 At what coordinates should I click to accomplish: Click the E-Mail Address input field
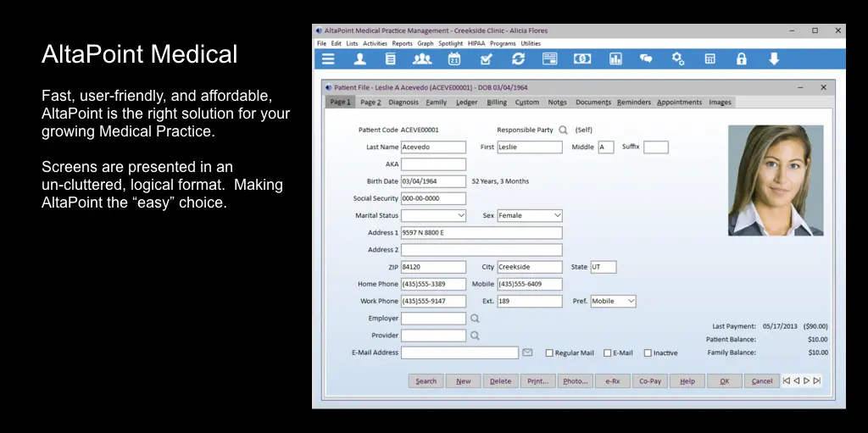click(460, 353)
